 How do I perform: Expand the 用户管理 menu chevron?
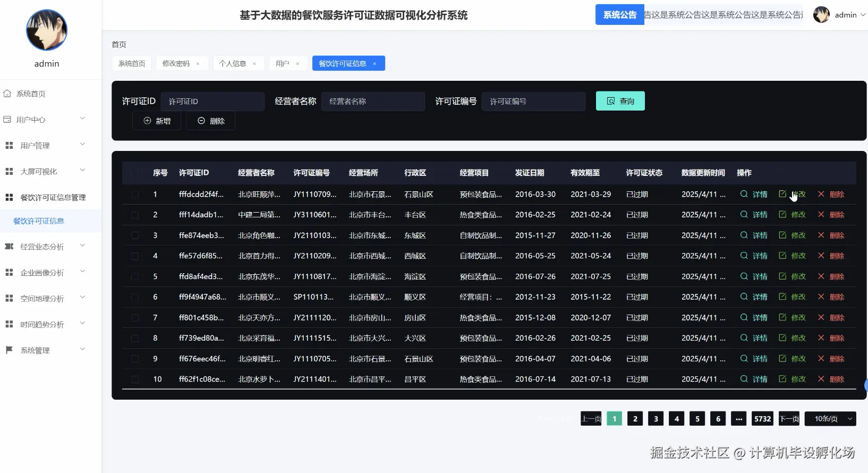[x=82, y=144]
